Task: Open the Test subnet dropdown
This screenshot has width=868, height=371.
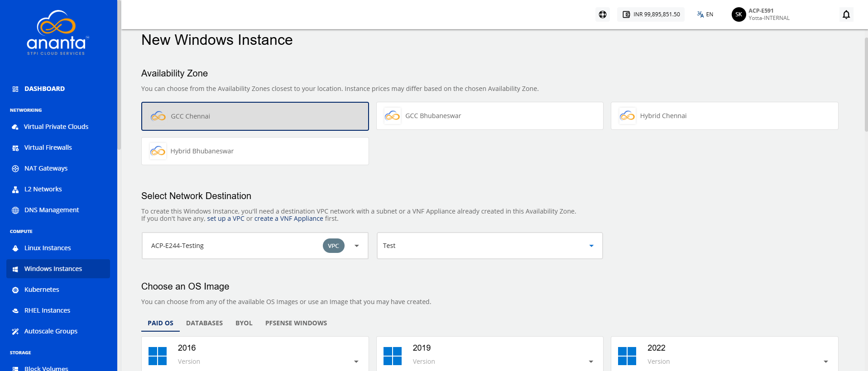Action: (x=489, y=246)
